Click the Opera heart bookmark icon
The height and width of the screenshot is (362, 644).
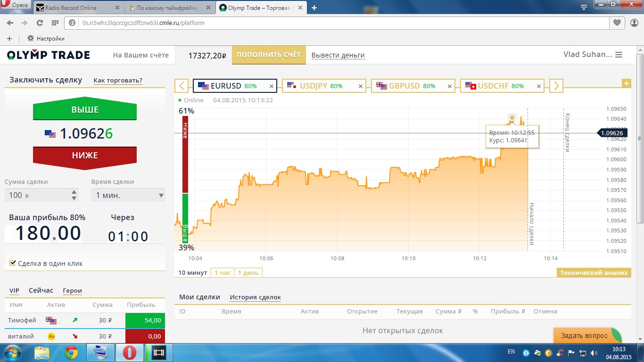pos(617,22)
